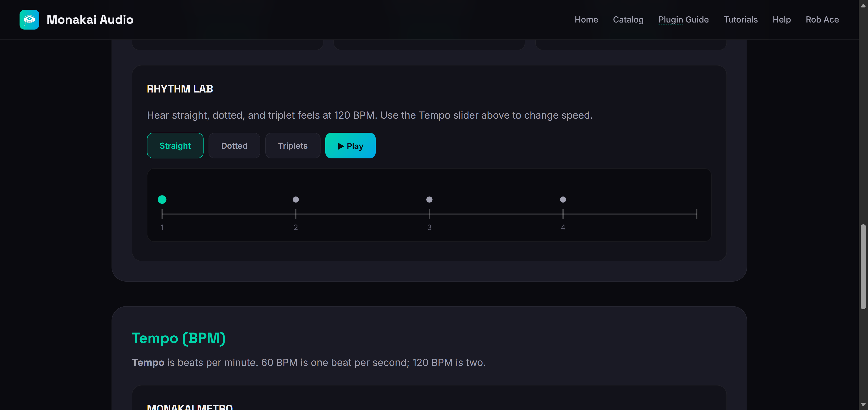Click the beat 2 dot marker
868x410 pixels.
[x=296, y=200]
